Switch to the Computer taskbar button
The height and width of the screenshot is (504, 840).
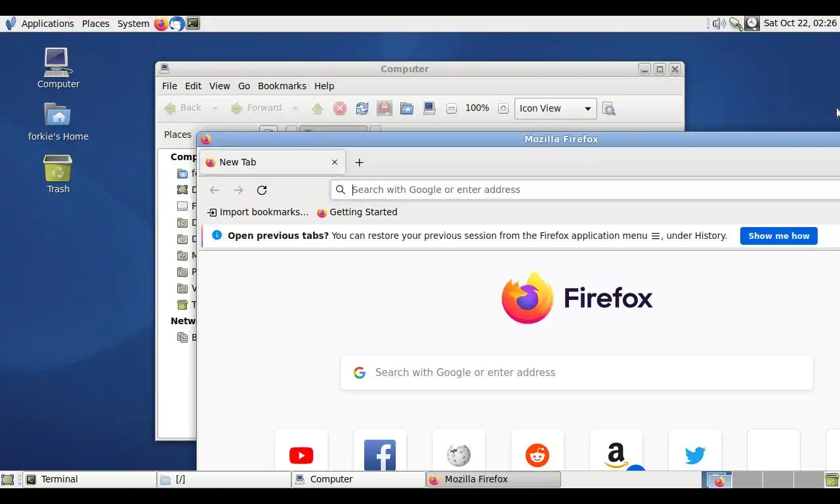coord(359,480)
